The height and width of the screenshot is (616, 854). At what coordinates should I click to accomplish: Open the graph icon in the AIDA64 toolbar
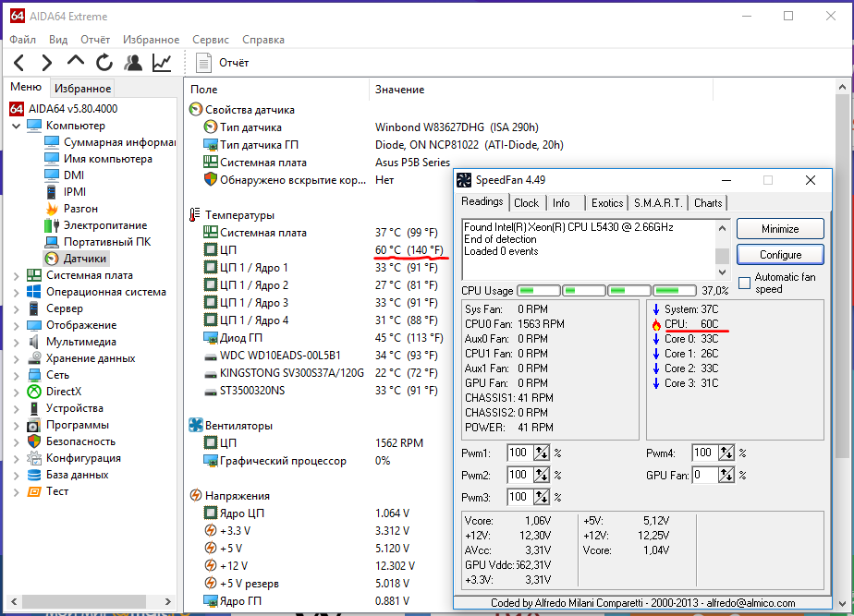tap(162, 63)
